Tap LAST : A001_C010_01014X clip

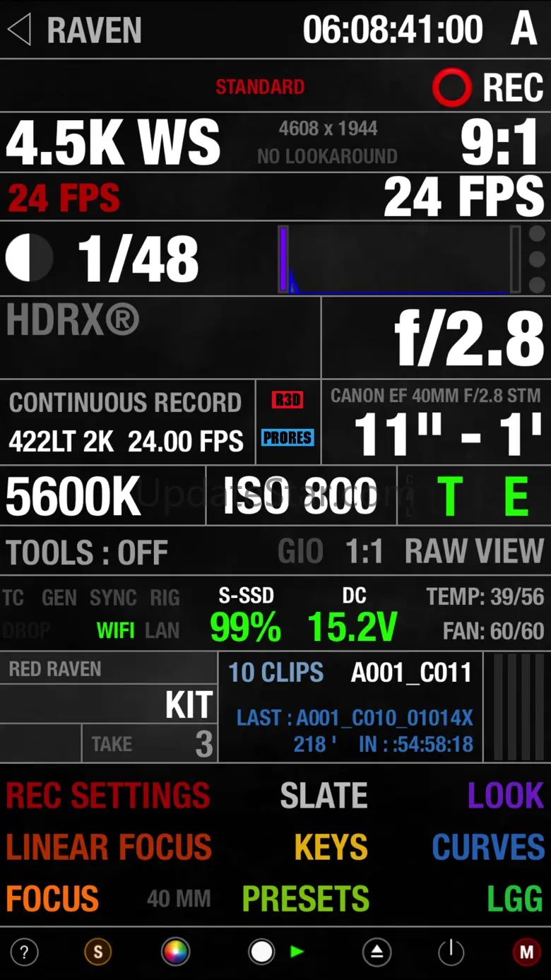(x=355, y=718)
